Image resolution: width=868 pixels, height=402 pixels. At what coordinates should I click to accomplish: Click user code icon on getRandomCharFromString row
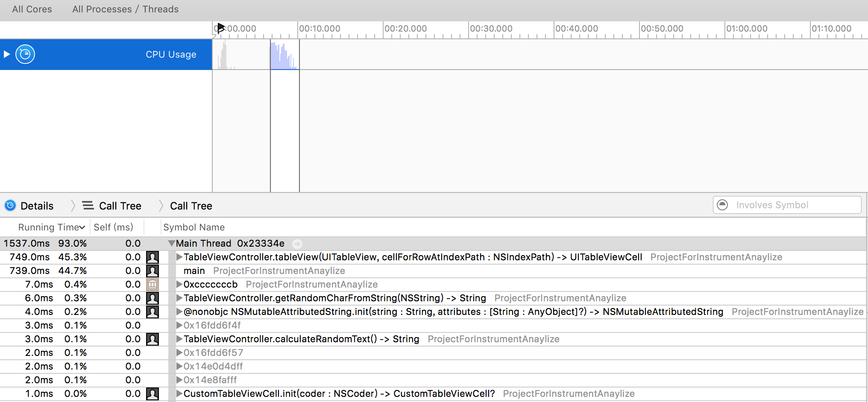point(152,298)
